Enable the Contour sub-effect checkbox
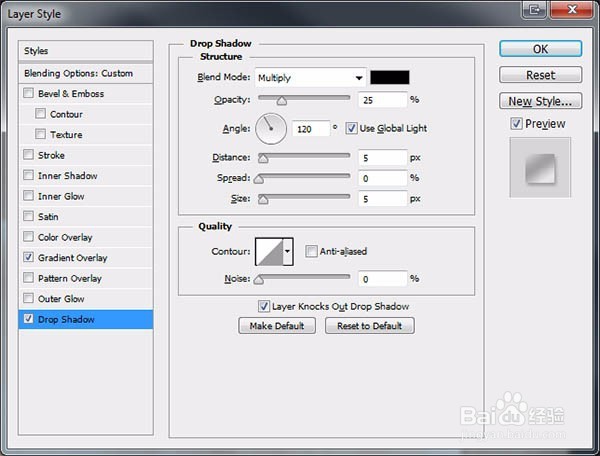Screen dimensions: 600x456 pos(40,113)
